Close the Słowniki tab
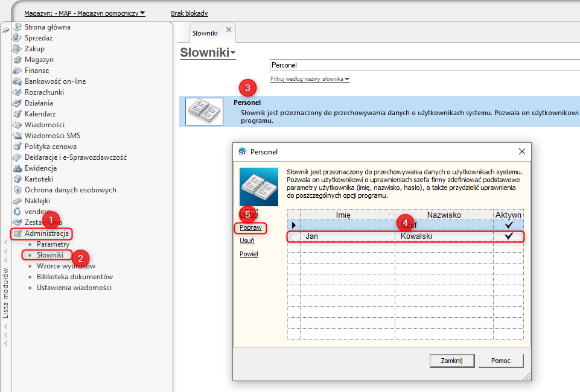580x392 pixels. point(229,30)
